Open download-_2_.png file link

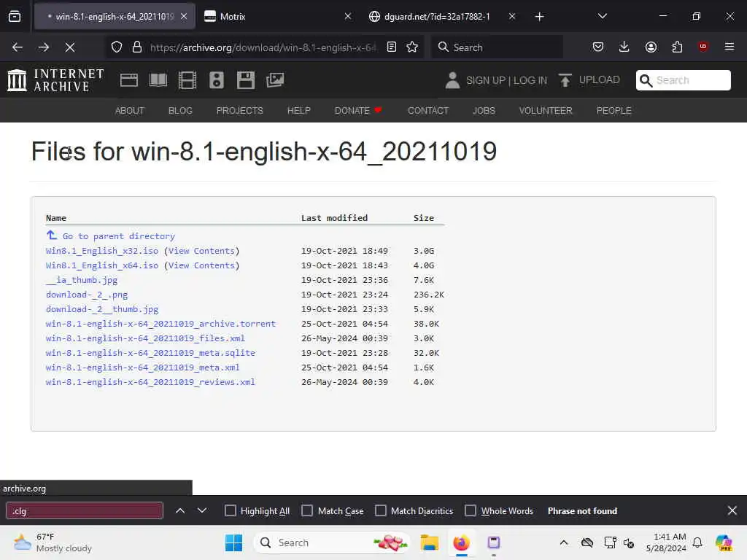click(87, 295)
